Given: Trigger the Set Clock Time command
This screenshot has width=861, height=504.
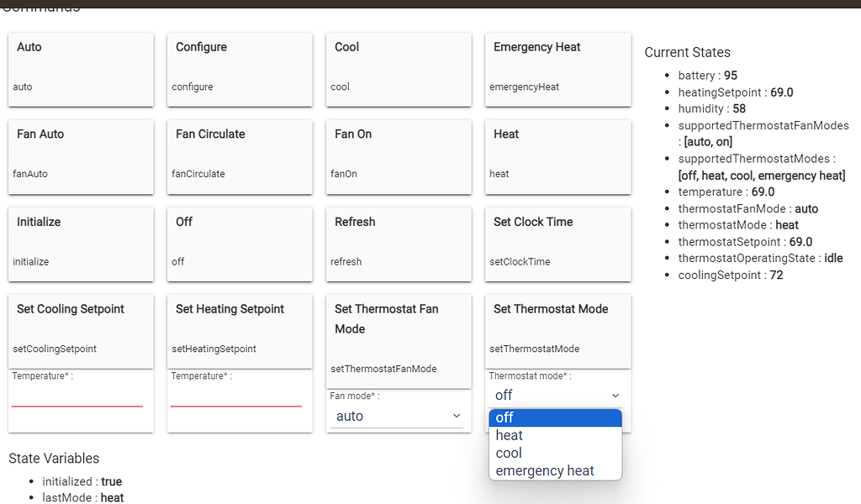Looking at the screenshot, I should pos(557,244).
